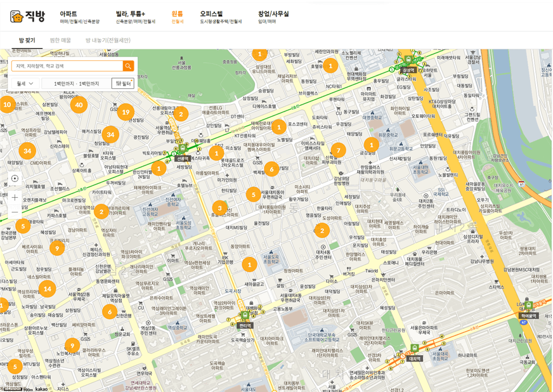The image size is (553, 392).
Task: Open the 필터 filter options
Action: [x=122, y=83]
